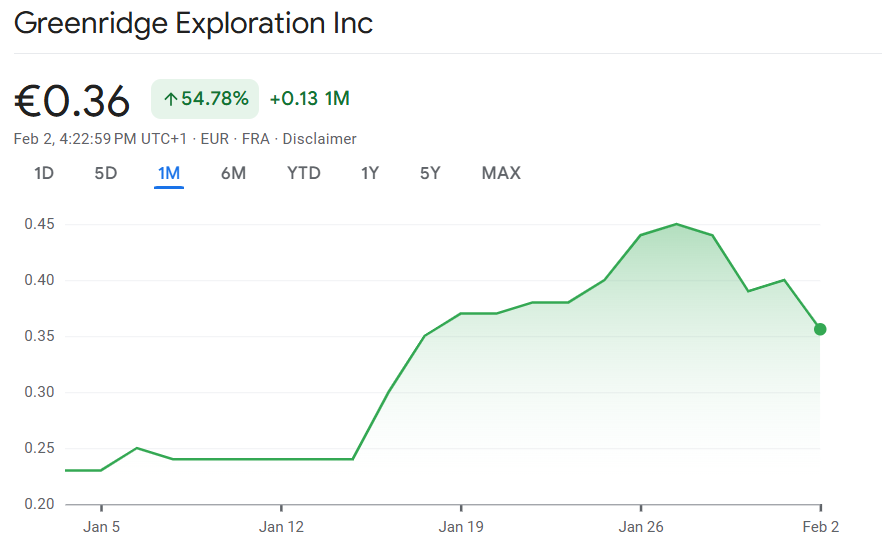
Task: Open the Disclaimer link
Action: (x=320, y=139)
